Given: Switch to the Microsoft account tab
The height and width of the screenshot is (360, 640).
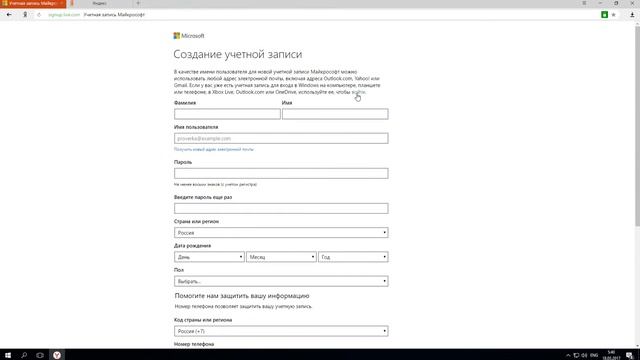Looking at the screenshot, I should tap(33, 3).
